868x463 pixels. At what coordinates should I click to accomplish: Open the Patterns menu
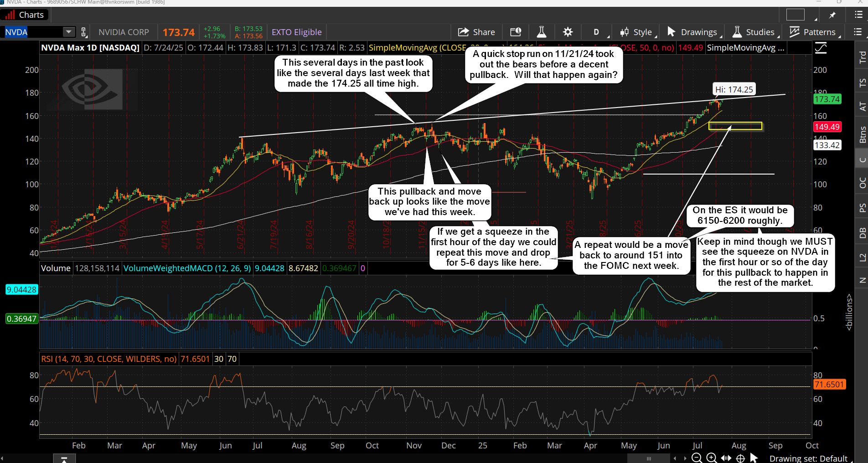tap(815, 32)
